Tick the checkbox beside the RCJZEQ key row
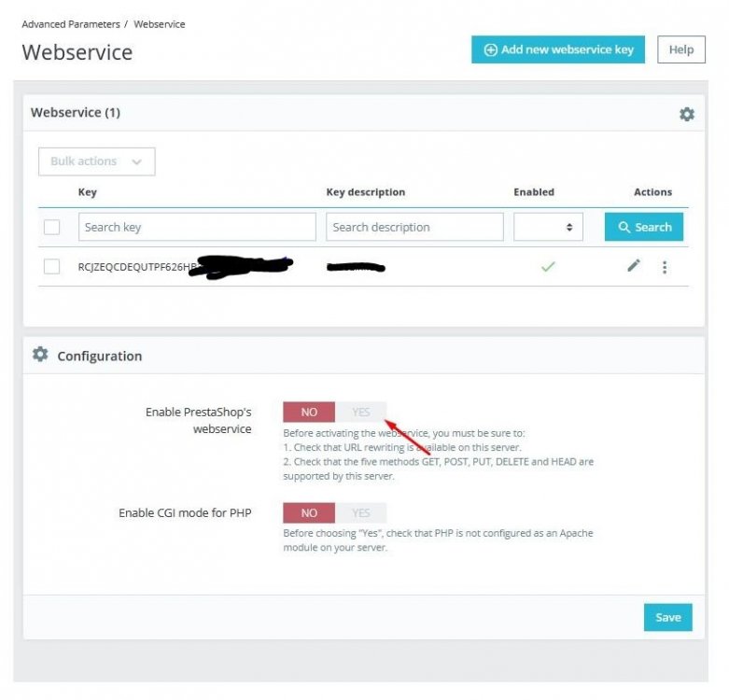729x700 pixels. click(51, 266)
